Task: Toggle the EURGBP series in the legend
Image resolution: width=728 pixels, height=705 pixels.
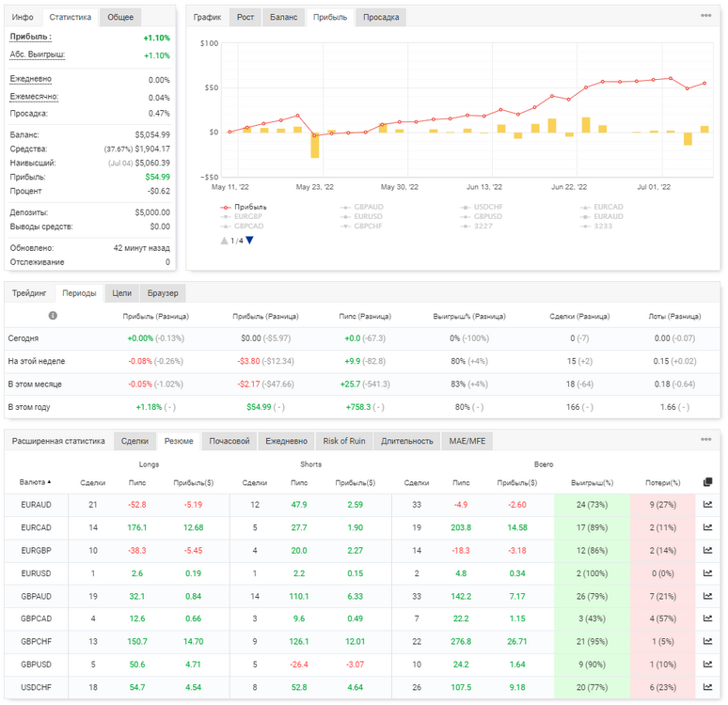Action: point(242,217)
